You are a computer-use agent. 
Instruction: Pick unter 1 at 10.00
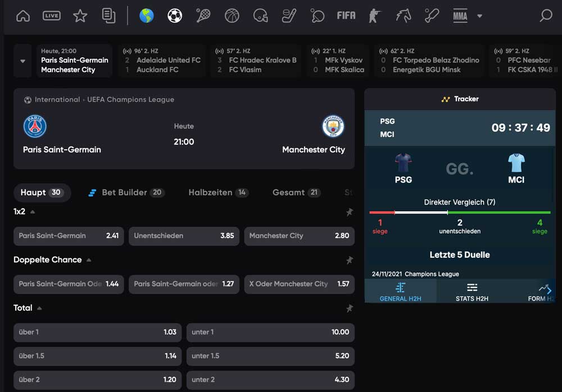coord(270,332)
